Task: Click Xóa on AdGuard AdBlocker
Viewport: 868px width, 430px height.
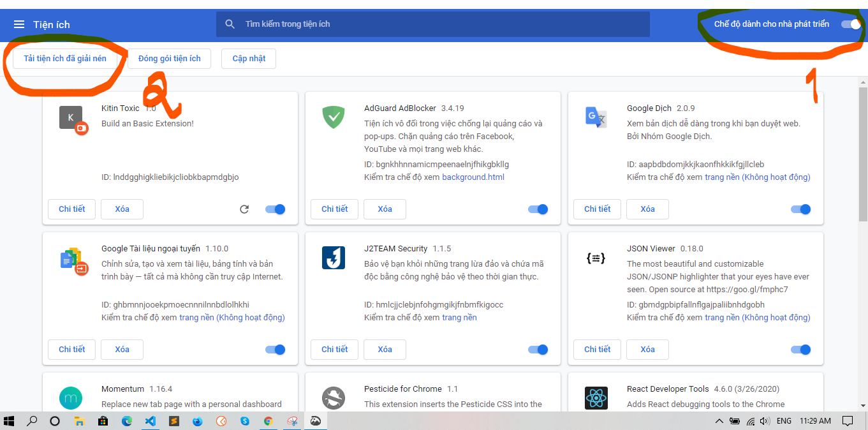Action: point(385,209)
